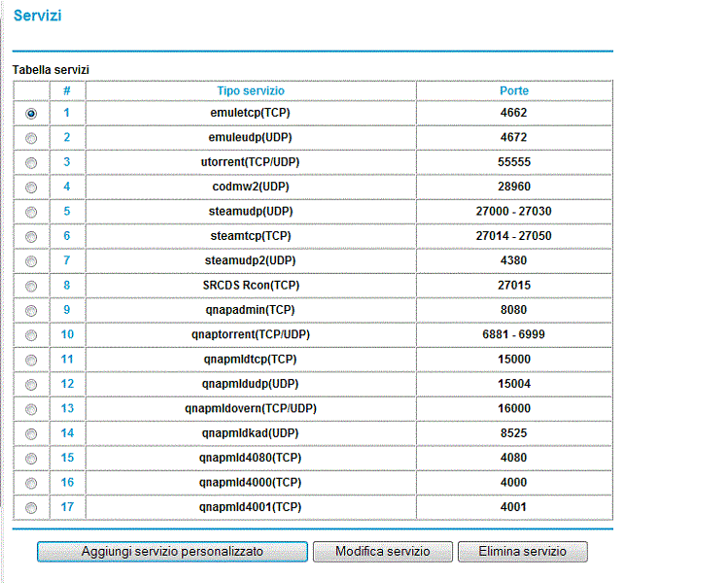This screenshot has height=583, width=728.
Task: Select steamtcp(TCP) service radio option
Action: 31,236
